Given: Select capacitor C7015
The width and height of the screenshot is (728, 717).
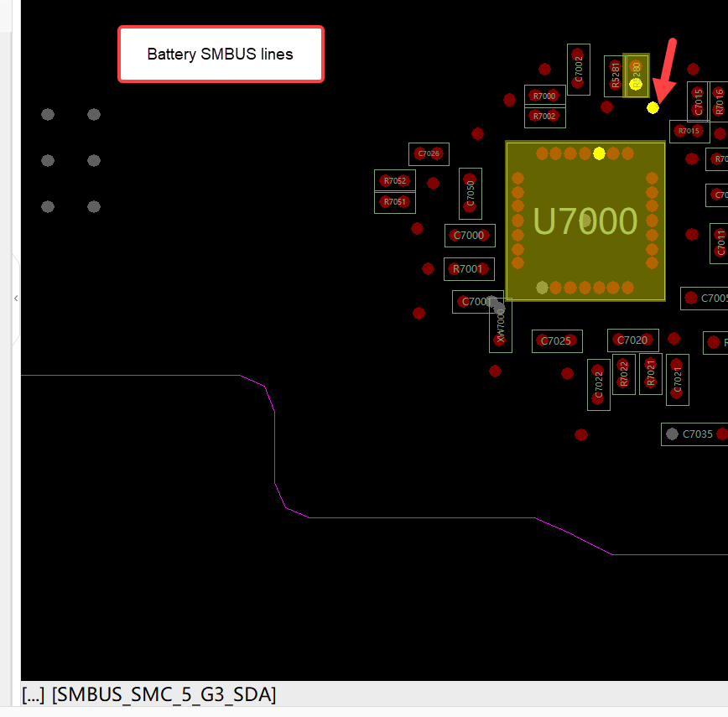Looking at the screenshot, I should [x=698, y=101].
